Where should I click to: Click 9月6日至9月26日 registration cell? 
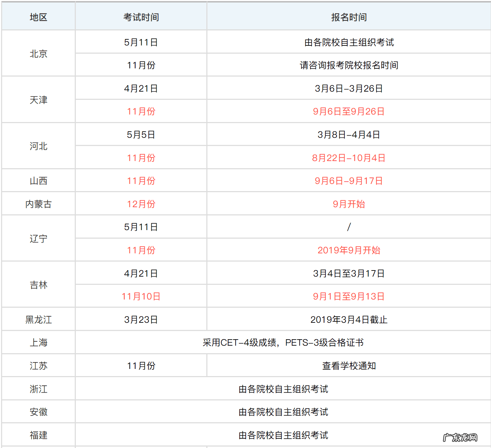point(349,111)
